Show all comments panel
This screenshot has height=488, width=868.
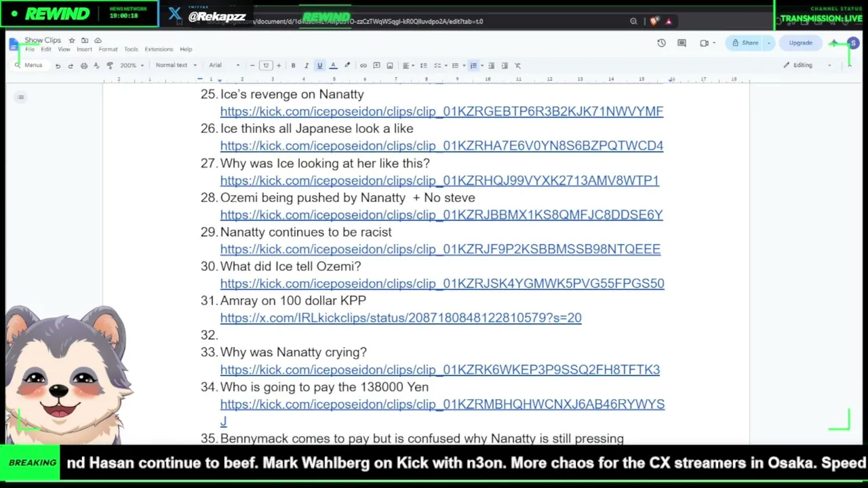[x=682, y=43]
